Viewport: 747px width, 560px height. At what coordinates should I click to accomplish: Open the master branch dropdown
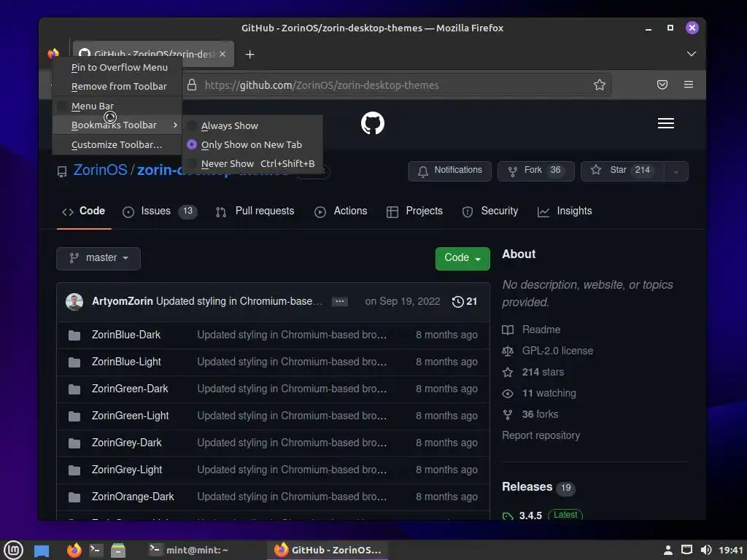click(x=98, y=258)
